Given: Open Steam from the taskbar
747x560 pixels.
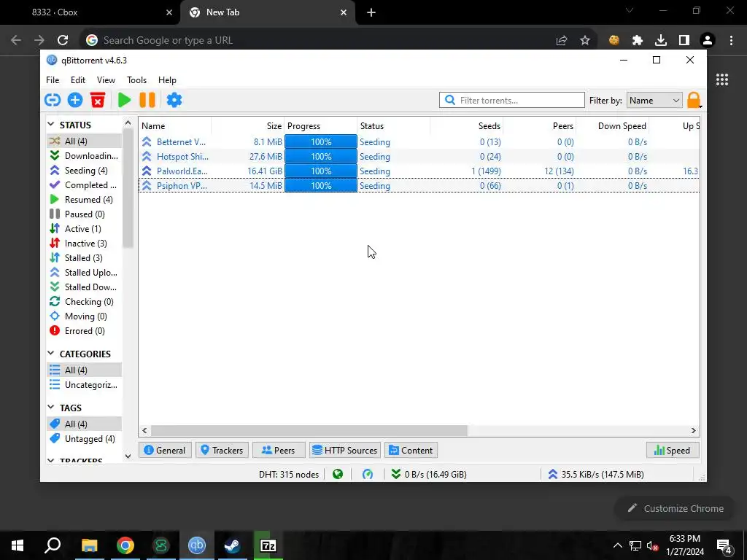Looking at the screenshot, I should point(232,545).
